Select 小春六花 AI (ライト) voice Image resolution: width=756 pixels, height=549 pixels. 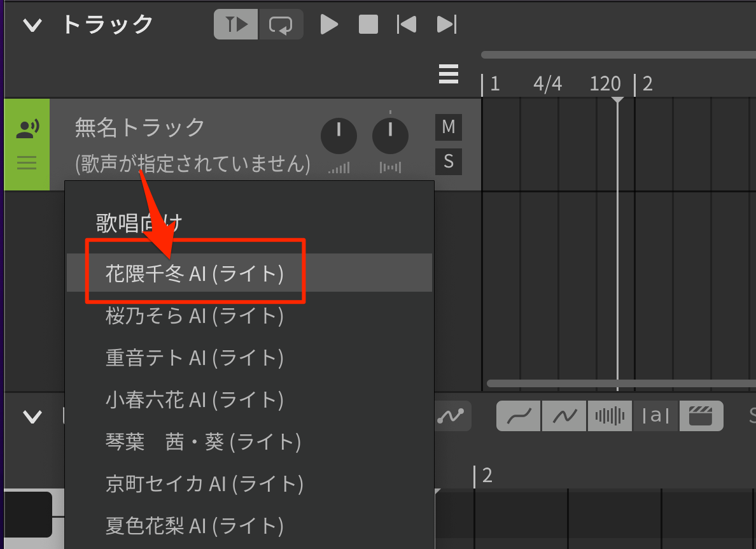(x=249, y=399)
